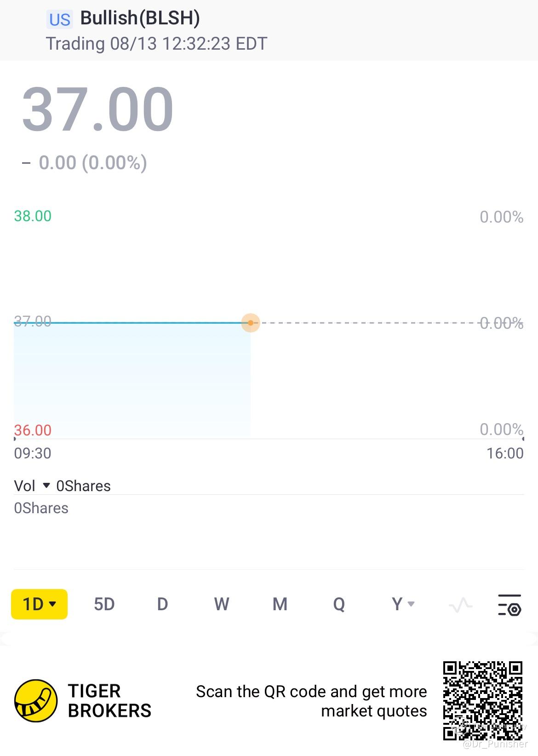Tap the Tiger Brokers logo
The image size is (538, 756).
coord(36,700)
